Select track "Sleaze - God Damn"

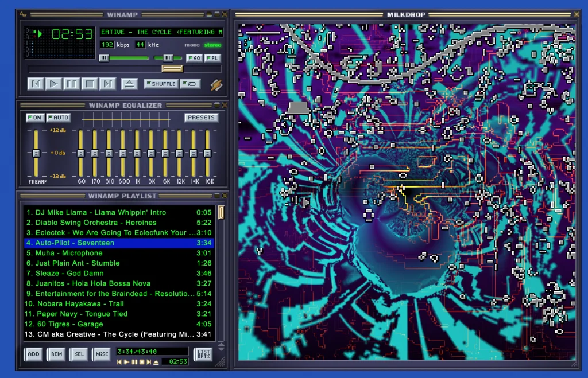coord(119,273)
